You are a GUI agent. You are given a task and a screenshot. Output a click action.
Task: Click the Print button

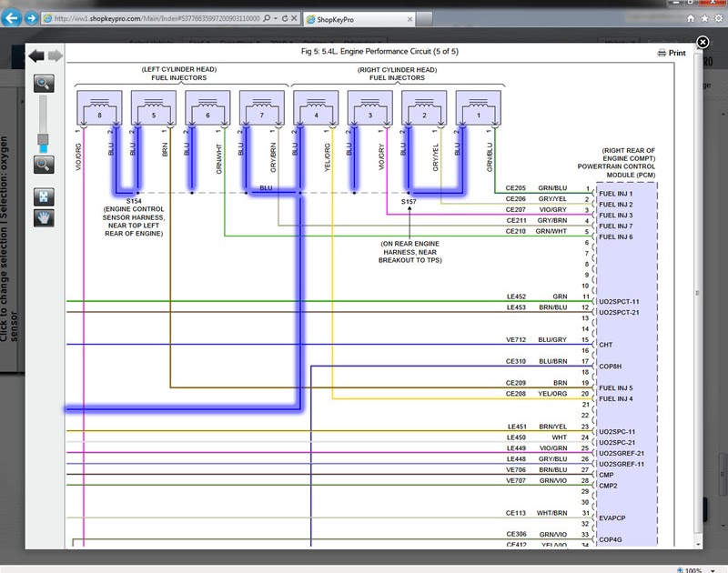672,53
